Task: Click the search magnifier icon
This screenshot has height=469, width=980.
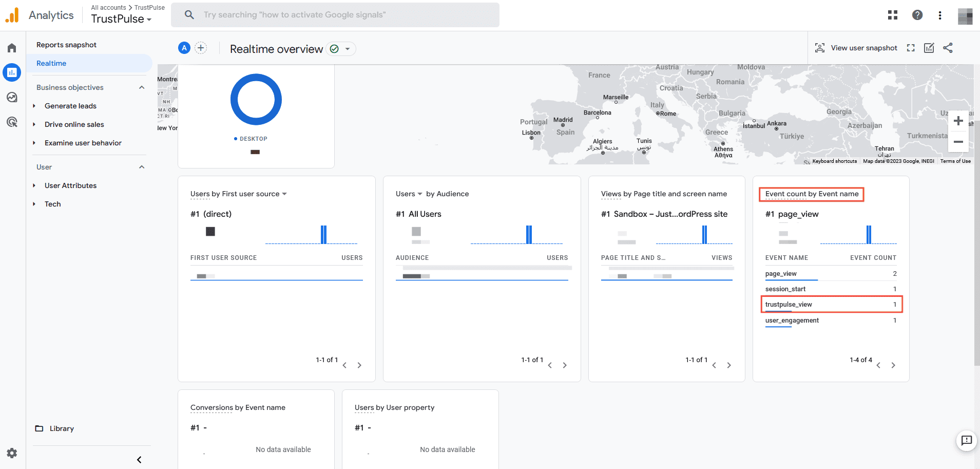Action: pos(189,14)
